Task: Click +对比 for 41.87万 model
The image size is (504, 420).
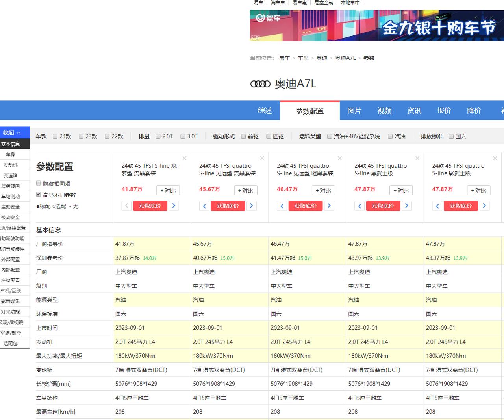Action: 168,191
